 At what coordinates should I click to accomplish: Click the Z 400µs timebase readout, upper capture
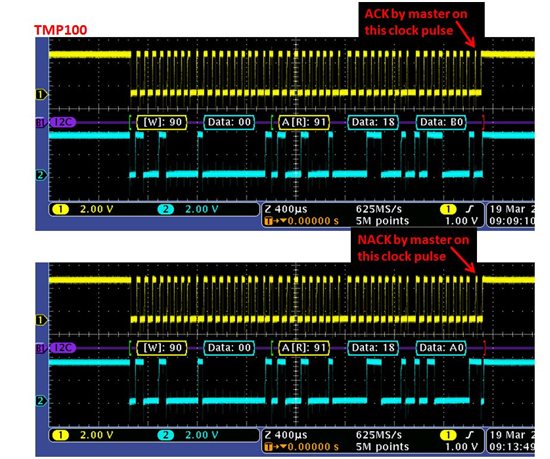[286, 209]
